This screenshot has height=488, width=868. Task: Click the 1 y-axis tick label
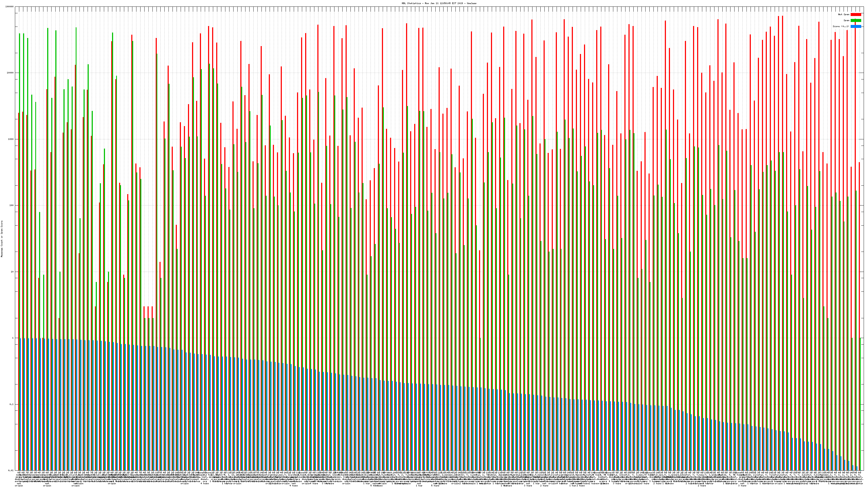[13, 338]
